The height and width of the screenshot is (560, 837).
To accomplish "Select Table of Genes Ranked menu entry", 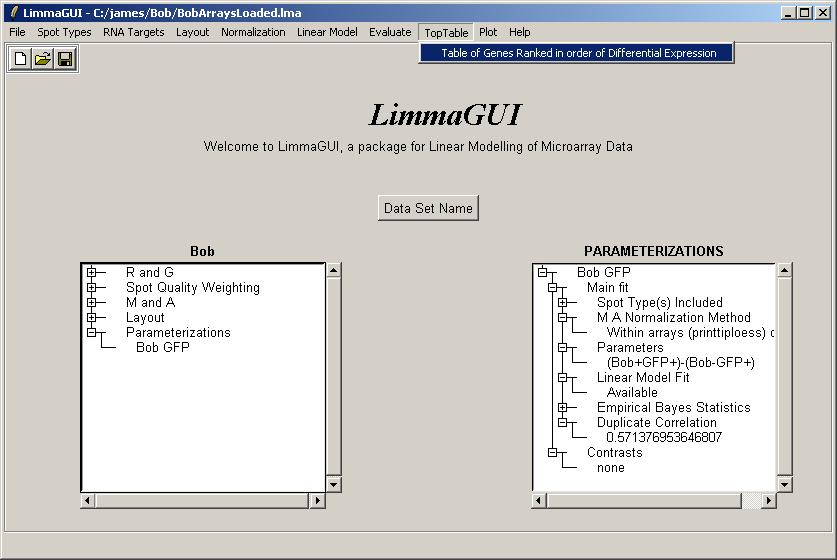I will click(578, 53).
